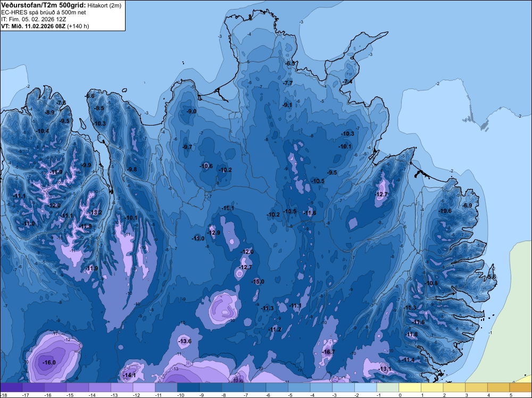The width and height of the screenshot is (532, 398).
Task: Click the -6.6 temperature label
Action: [x=89, y=96]
